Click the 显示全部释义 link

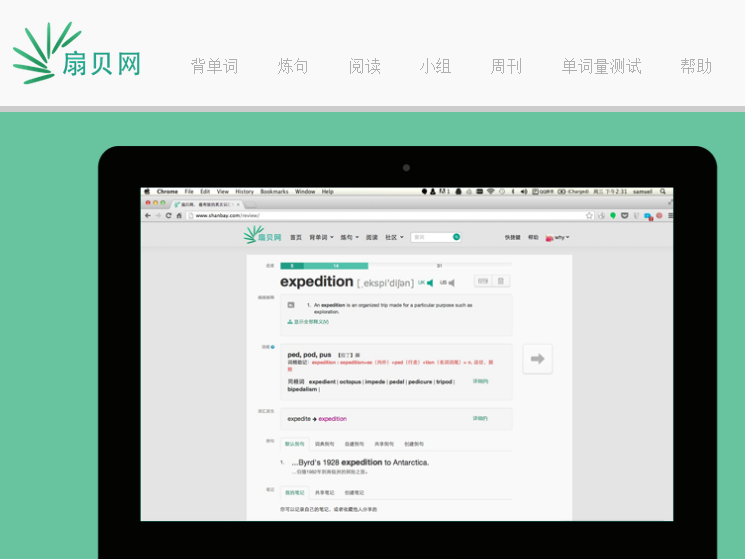(308, 322)
